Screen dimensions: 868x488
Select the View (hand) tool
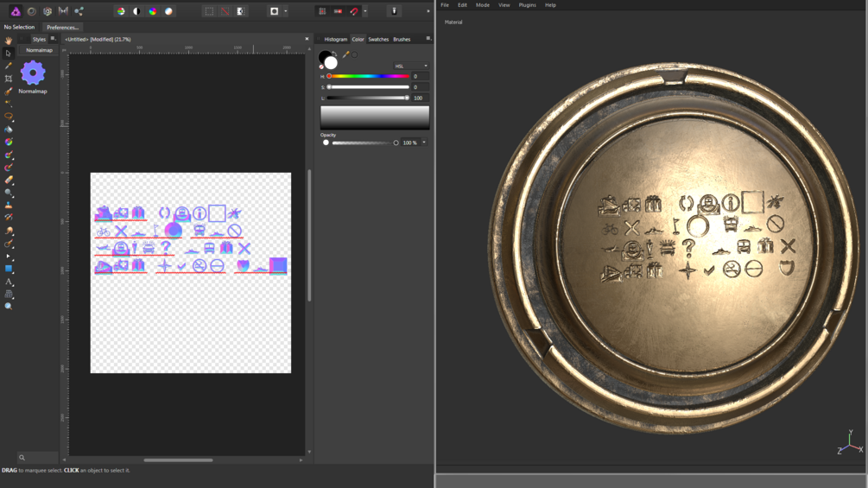point(9,41)
